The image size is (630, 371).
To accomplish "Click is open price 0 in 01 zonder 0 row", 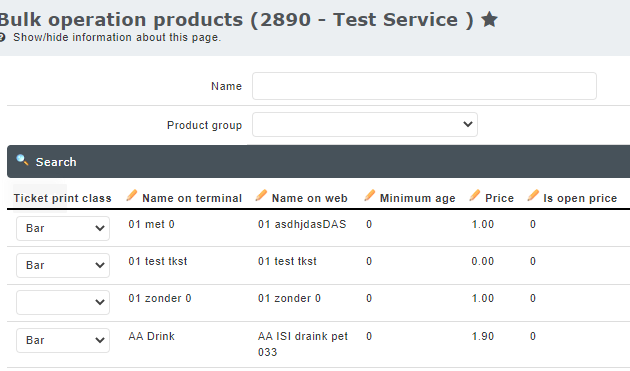I will (533, 298).
